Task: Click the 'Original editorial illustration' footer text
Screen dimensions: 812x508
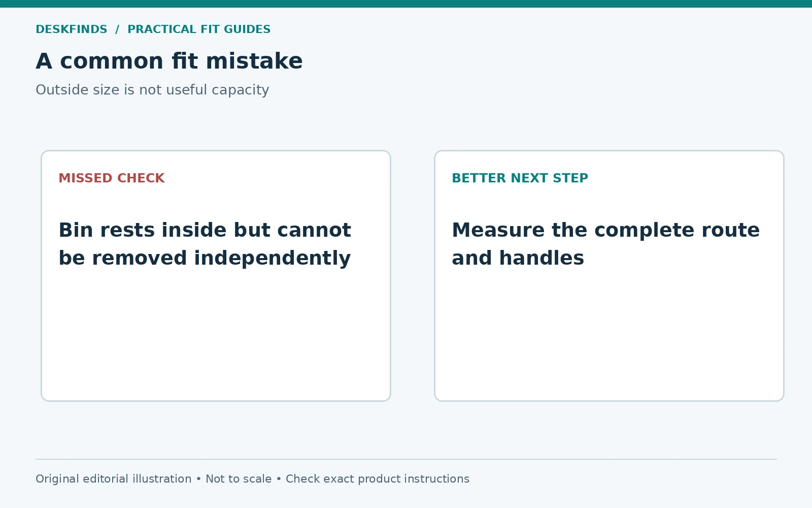Action: click(x=114, y=479)
